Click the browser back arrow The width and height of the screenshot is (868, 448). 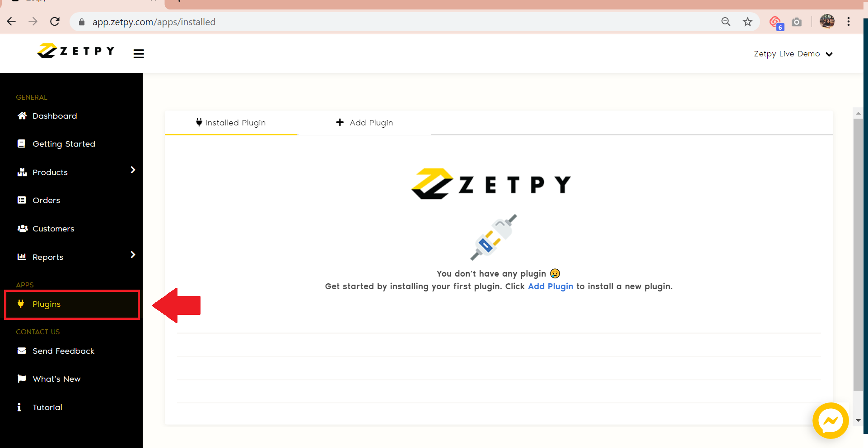[12, 22]
